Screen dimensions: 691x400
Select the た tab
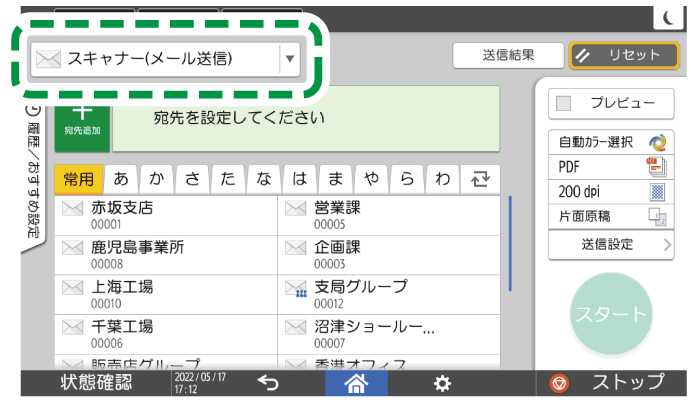(228, 179)
